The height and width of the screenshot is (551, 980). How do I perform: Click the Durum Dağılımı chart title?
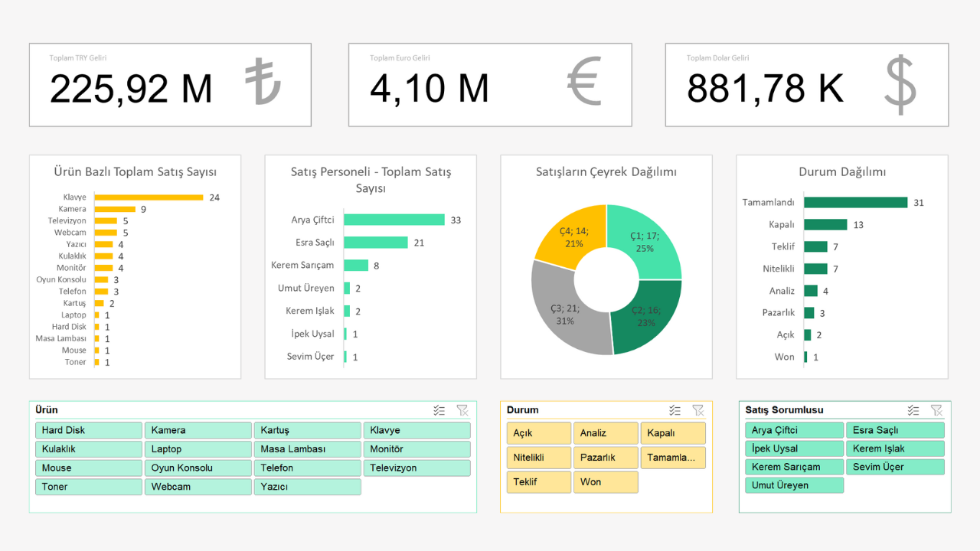point(842,172)
